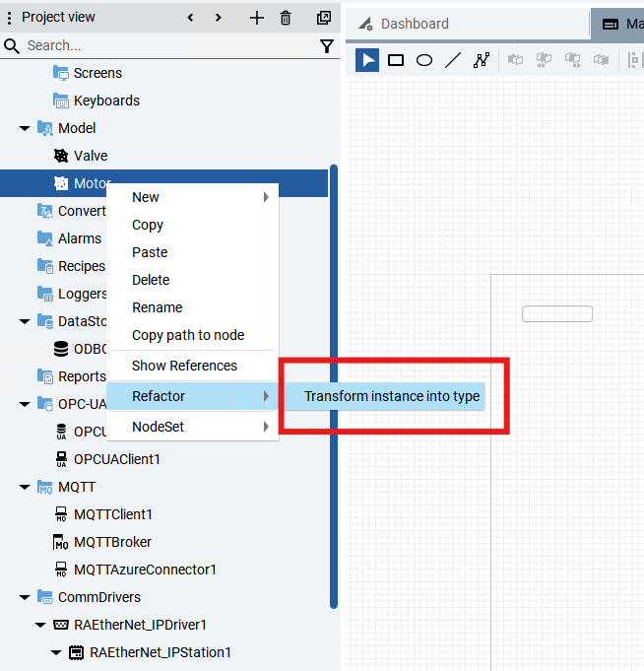The height and width of the screenshot is (671, 644).
Task: Select the MQTTBroker tree item
Action: [x=112, y=542]
